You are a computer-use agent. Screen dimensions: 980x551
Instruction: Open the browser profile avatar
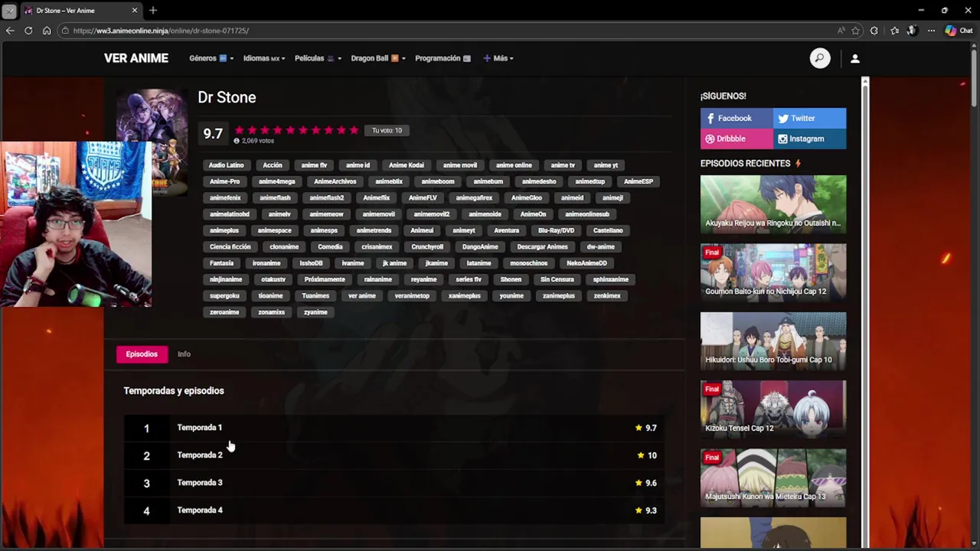912,31
